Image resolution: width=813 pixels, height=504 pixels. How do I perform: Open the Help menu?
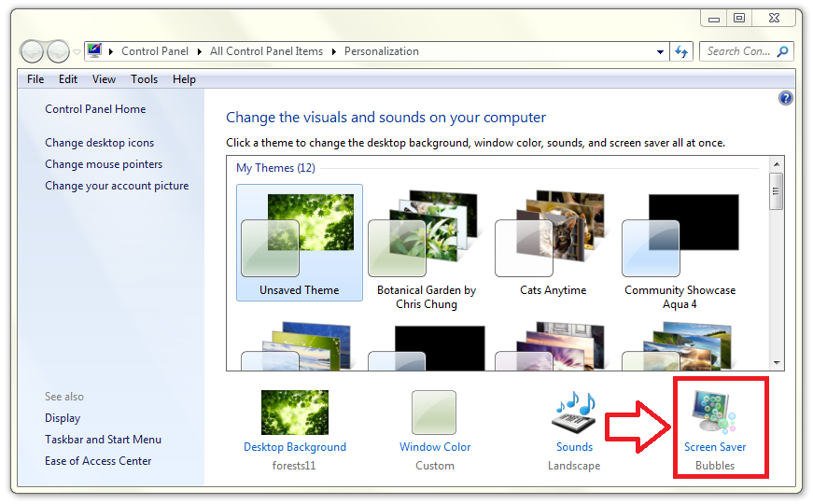pyautogui.click(x=184, y=79)
